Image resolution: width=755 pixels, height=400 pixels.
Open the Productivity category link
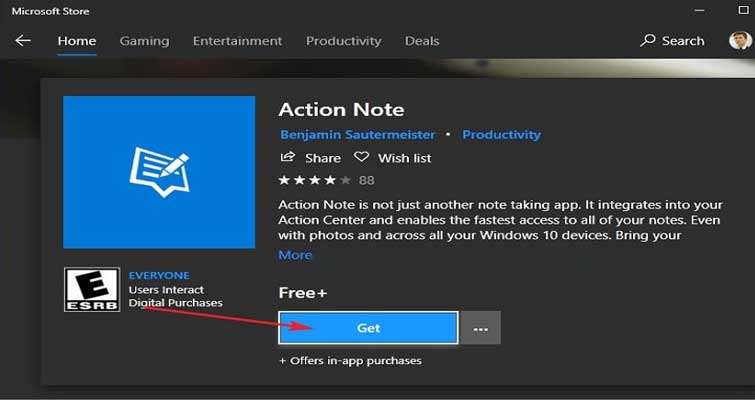501,135
